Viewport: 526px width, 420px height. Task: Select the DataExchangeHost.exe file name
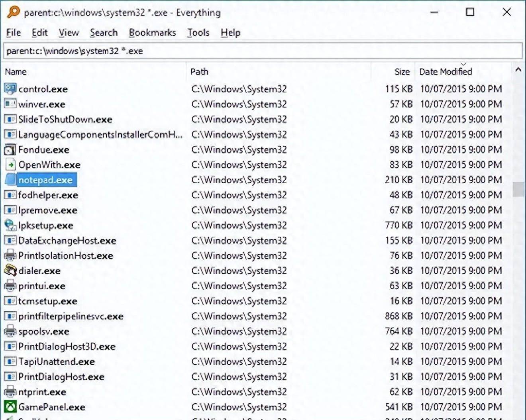(x=67, y=240)
